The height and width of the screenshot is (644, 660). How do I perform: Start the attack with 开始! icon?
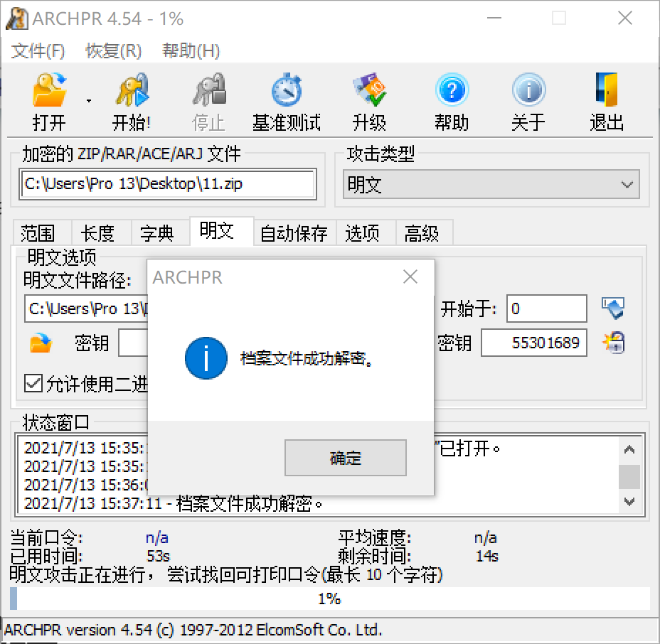[132, 90]
